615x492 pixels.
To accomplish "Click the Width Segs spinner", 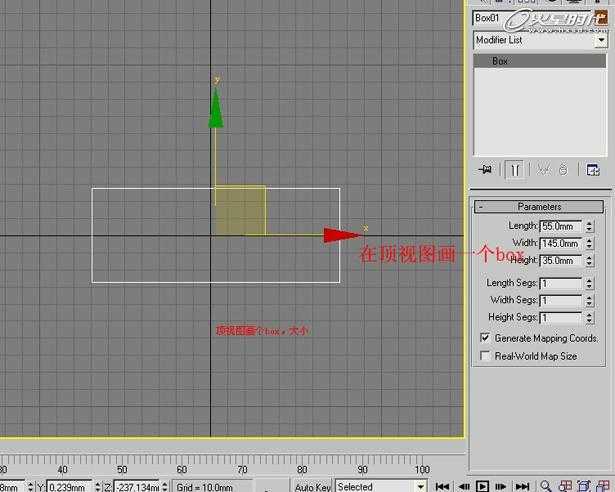I will click(589, 301).
